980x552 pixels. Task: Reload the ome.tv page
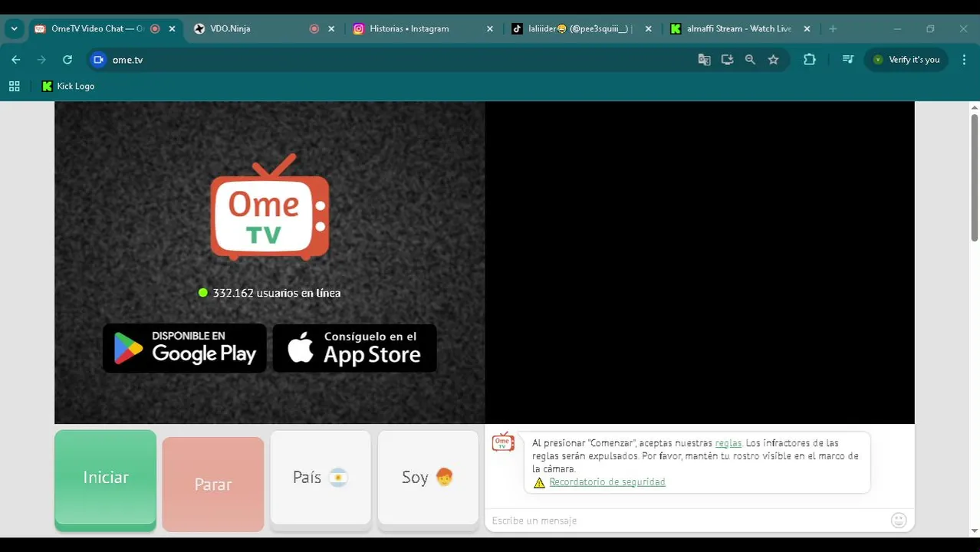point(67,60)
